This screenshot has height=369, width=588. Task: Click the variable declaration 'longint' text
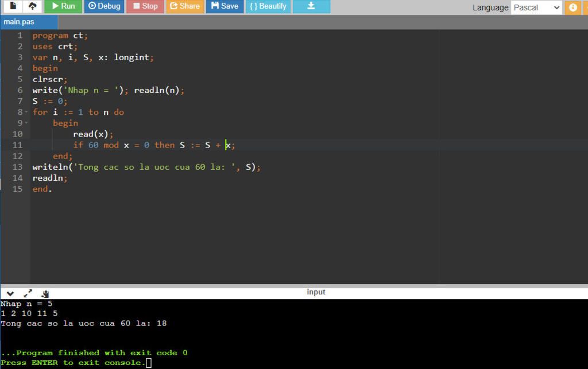click(x=131, y=57)
